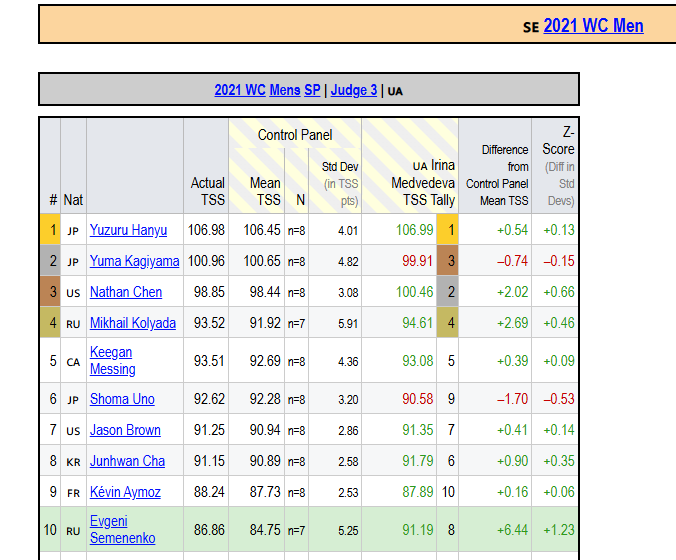The width and height of the screenshot is (676, 560).
Task: Open Keegan Messing's profile link
Action: tap(112, 360)
